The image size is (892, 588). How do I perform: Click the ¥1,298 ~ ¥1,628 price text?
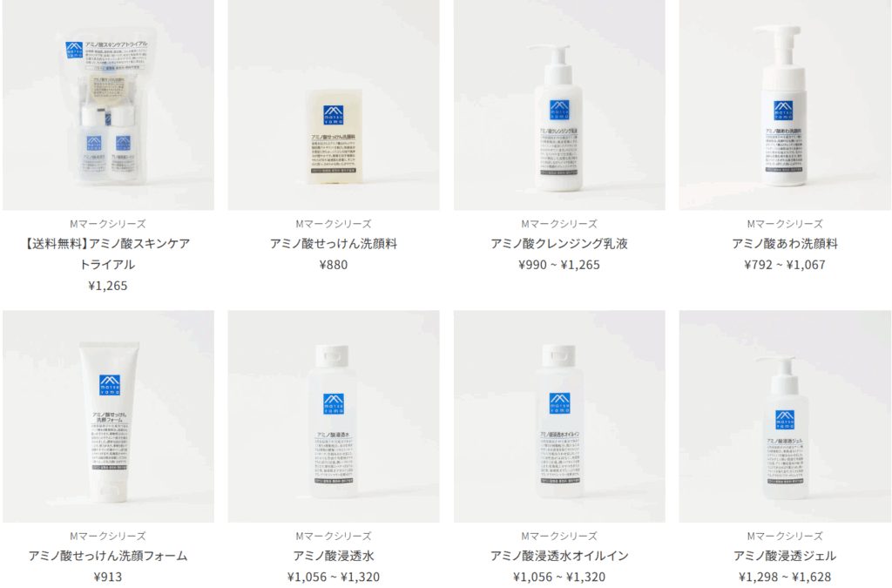click(x=785, y=577)
